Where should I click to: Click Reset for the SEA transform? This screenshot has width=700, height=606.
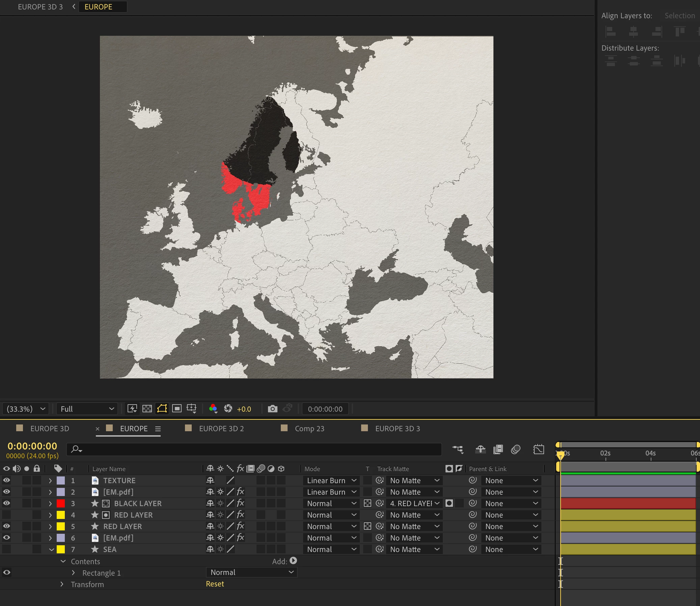point(215,584)
